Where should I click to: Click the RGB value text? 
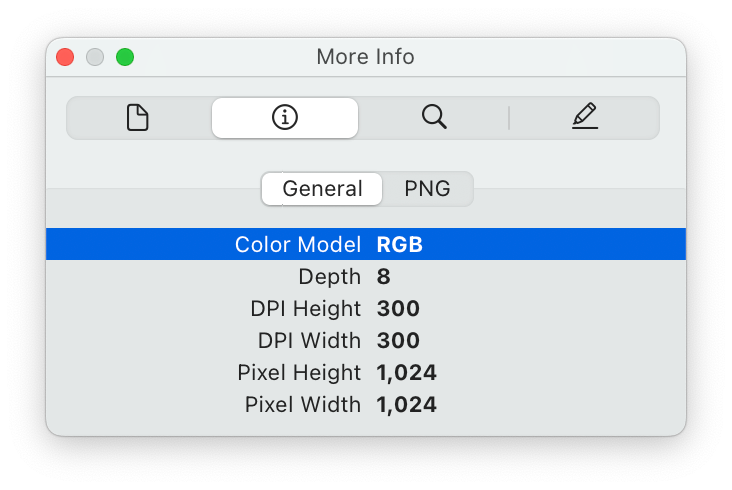(x=399, y=244)
